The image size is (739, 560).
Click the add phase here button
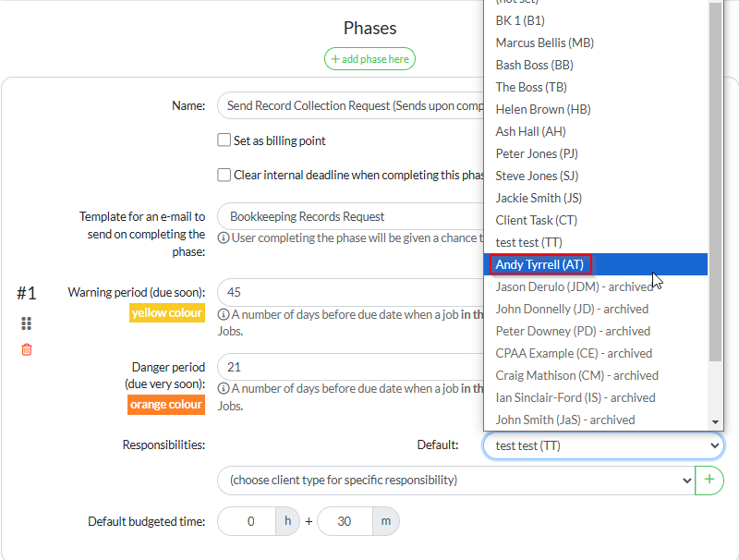[369, 59]
